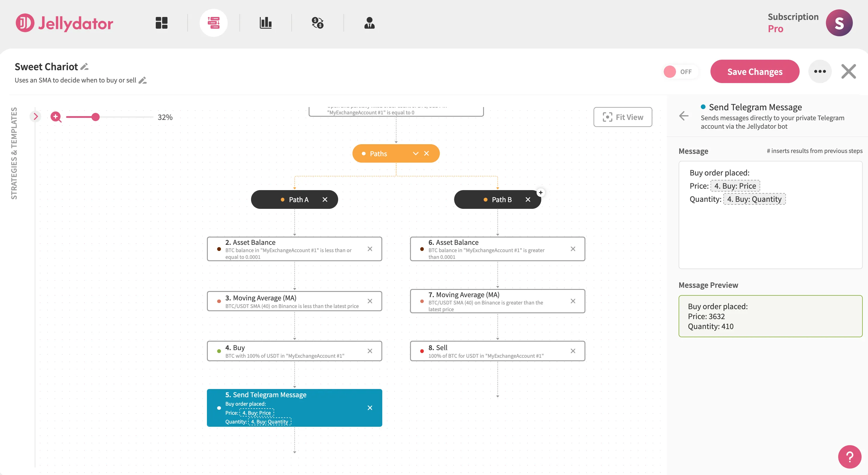Select the strategy builder icon
This screenshot has height=475, width=868.
pos(214,23)
